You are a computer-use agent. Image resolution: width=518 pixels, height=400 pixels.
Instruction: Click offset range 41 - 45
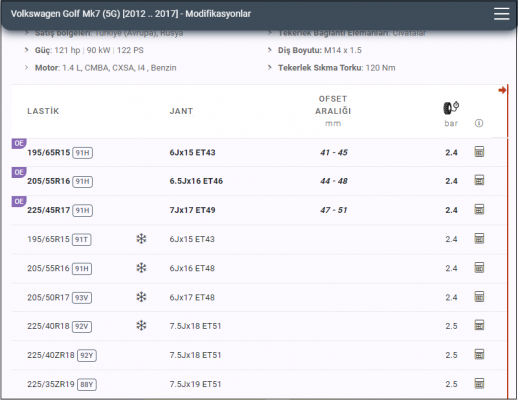334,152
